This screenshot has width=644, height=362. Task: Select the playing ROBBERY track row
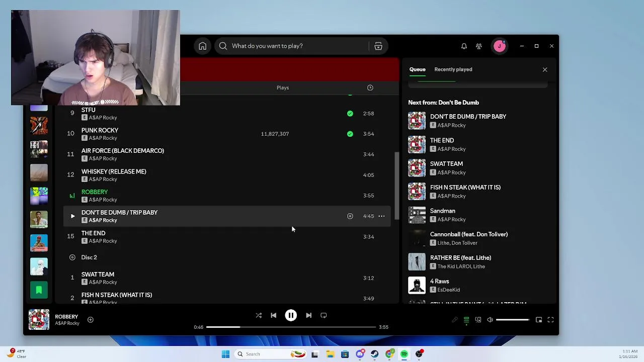tap(227, 196)
